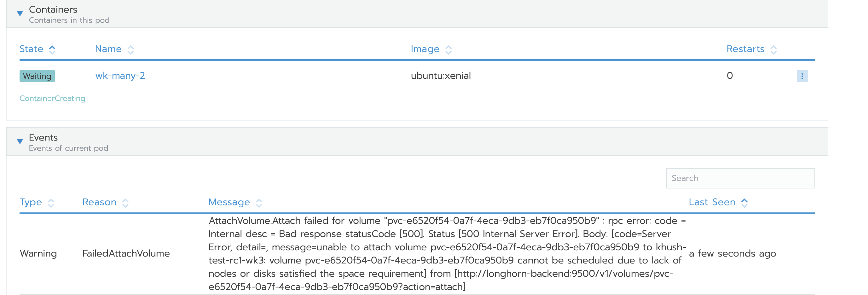
Task: Click the Waiting state badge
Action: coord(37,76)
